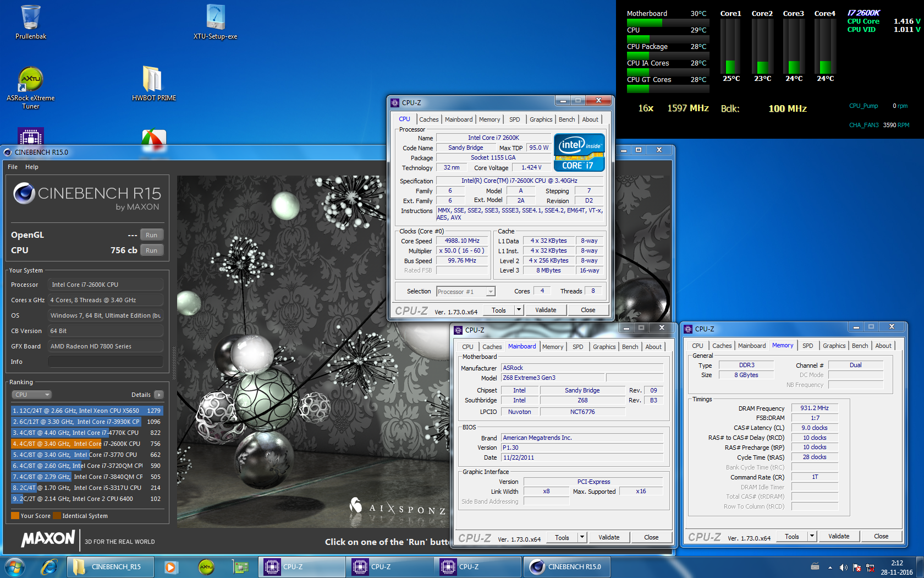Activate CINEBENCH R15.0 taskbar button

click(x=566, y=566)
